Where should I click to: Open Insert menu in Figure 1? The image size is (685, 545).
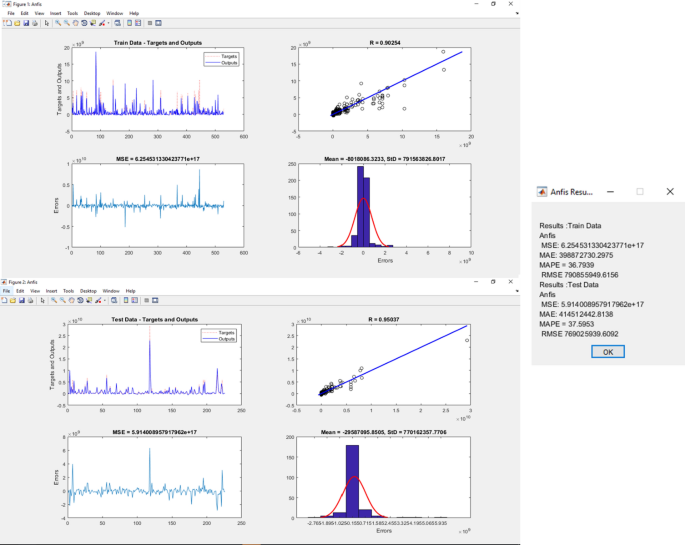tap(55, 14)
